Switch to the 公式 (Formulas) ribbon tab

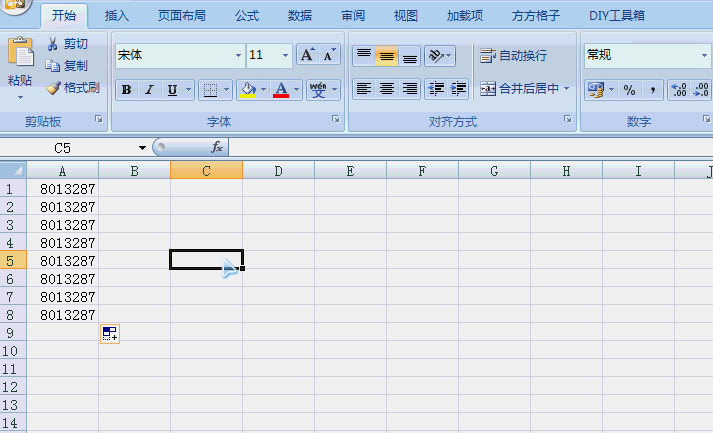247,16
